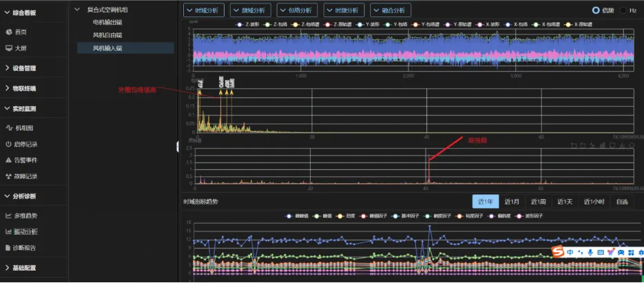Image resolution: width=644 pixels, height=283 pixels.
Task: Expand the 包络分析 dropdown
Action: [298, 10]
